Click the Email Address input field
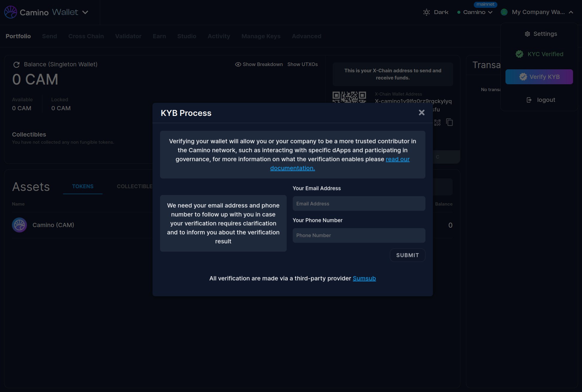The width and height of the screenshot is (582, 392). (x=359, y=203)
